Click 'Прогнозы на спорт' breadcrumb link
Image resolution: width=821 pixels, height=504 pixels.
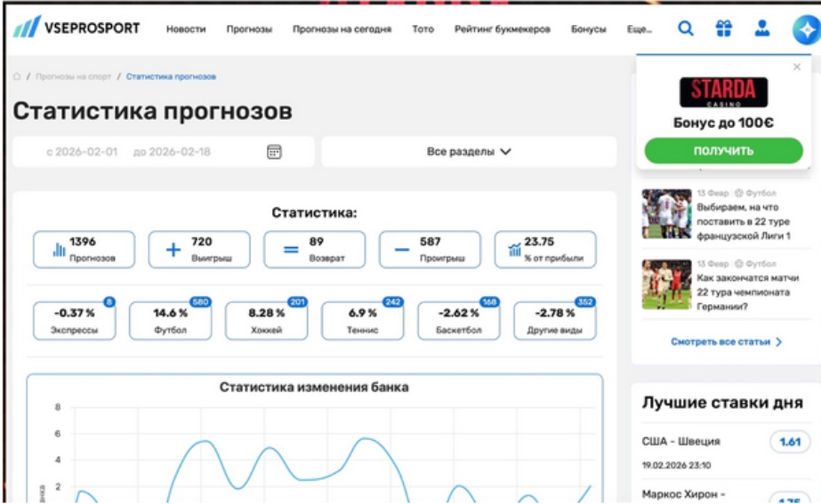[75, 76]
